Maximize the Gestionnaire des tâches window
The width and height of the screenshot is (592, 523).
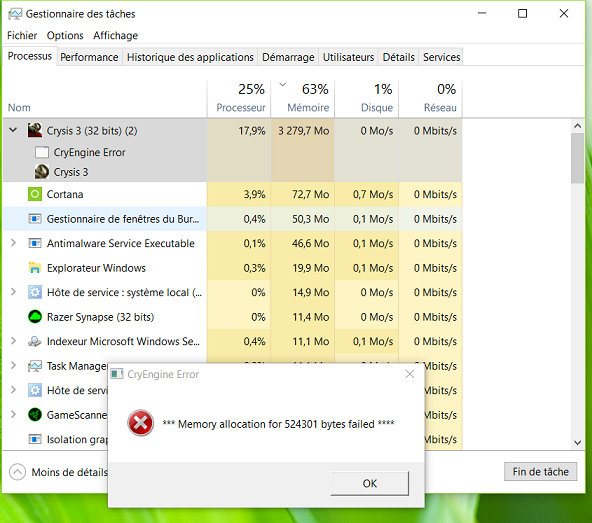click(x=522, y=14)
